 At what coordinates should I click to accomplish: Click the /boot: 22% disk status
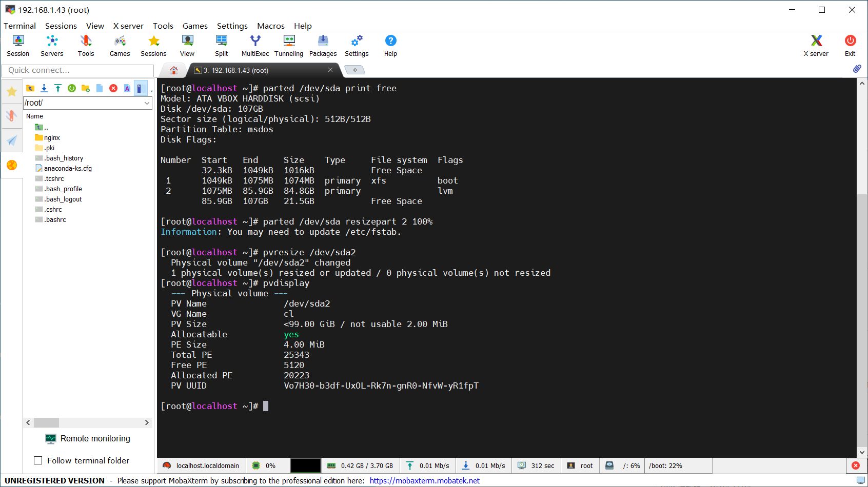665,465
